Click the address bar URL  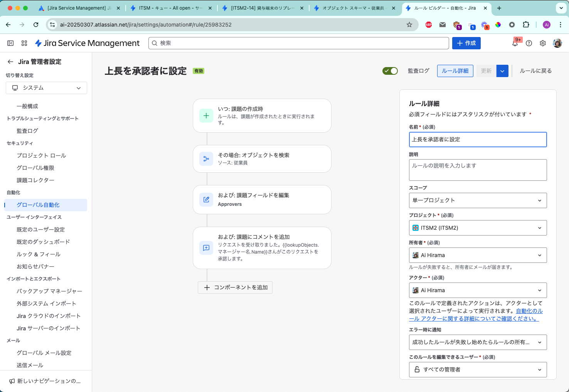pos(146,25)
